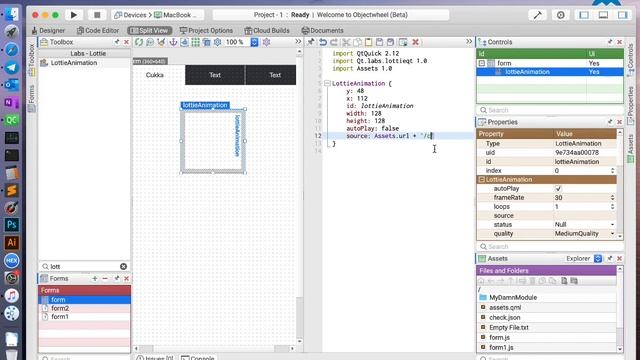Toggle the bottom pane visibility icon

[603, 15]
